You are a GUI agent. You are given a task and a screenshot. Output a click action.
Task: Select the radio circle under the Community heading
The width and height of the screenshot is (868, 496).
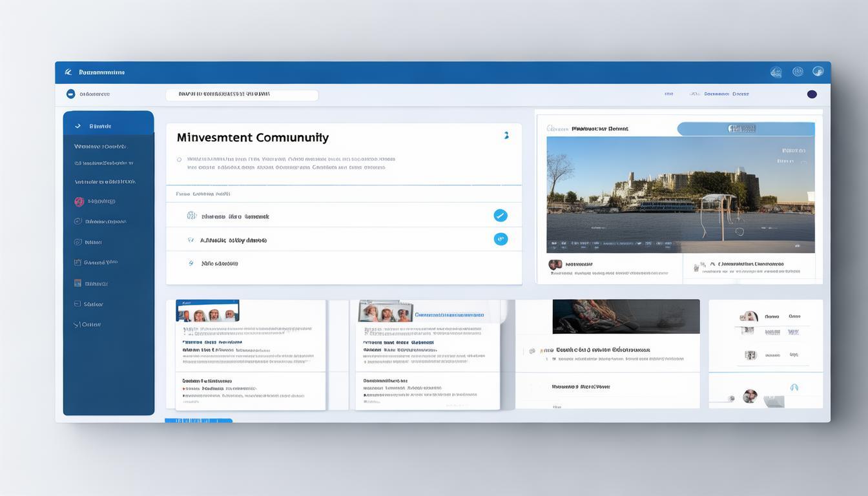[179, 159]
